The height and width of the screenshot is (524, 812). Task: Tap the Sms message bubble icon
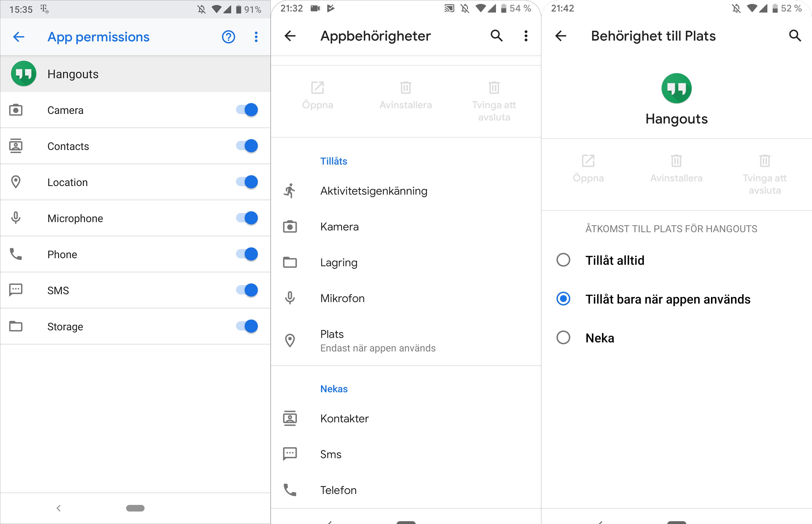(x=290, y=454)
